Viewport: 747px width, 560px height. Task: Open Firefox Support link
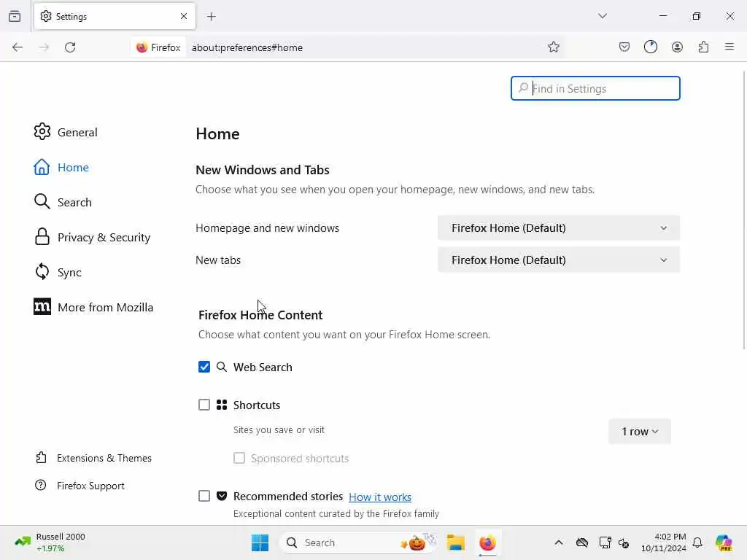(x=80, y=485)
